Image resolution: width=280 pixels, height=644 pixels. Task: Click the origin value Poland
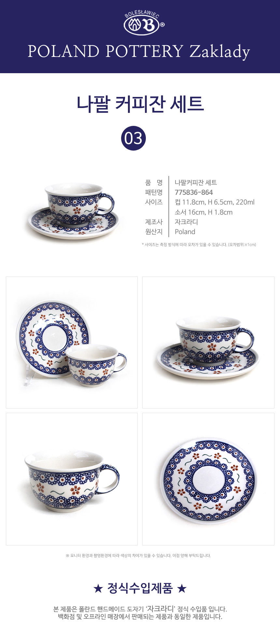[185, 232]
